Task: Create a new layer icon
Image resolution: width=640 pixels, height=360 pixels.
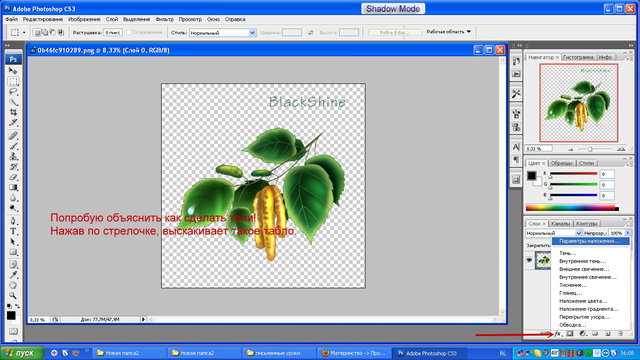Action: click(608, 334)
